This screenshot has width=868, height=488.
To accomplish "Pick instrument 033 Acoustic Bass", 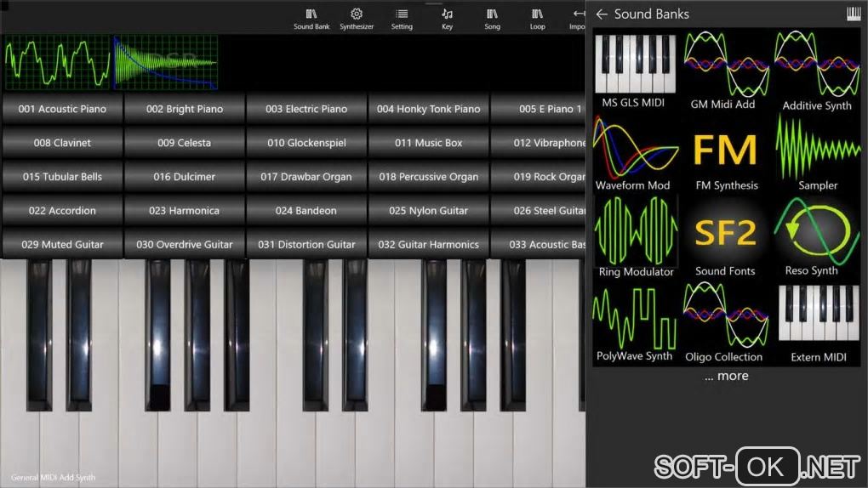I will coord(539,244).
